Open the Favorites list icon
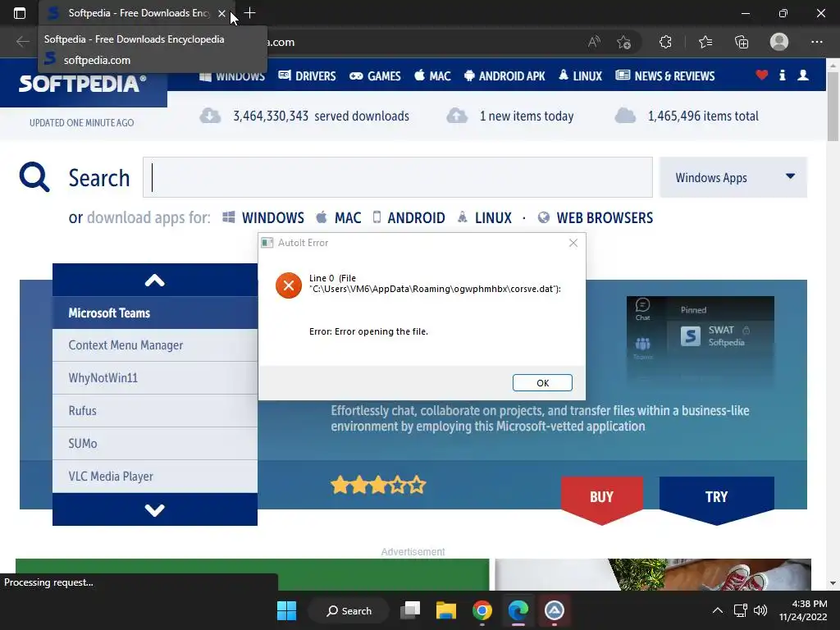The width and height of the screenshot is (840, 630). pos(705,42)
